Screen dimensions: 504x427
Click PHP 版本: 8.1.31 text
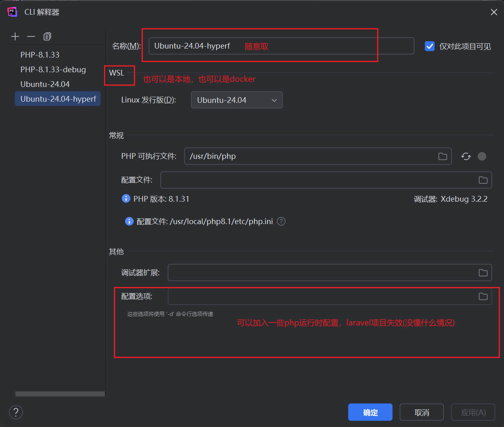161,199
